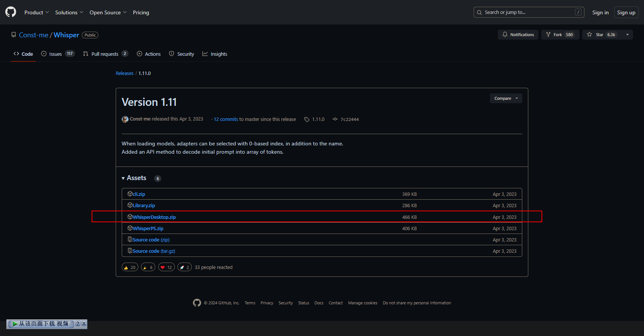This screenshot has width=644, height=336.
Task: Open the footer Status link
Action: pos(304,303)
